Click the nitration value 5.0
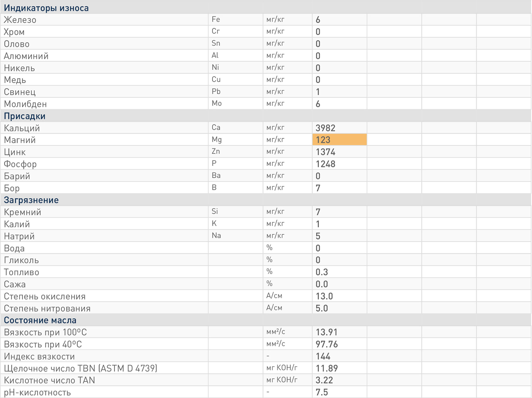Screen dimensions: 532x398 321,308
